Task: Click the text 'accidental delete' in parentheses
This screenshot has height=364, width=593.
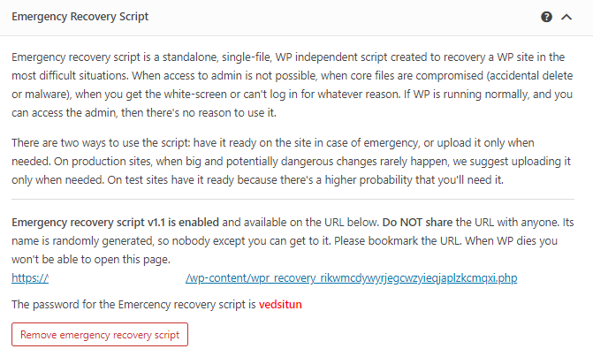Action: tap(531, 76)
